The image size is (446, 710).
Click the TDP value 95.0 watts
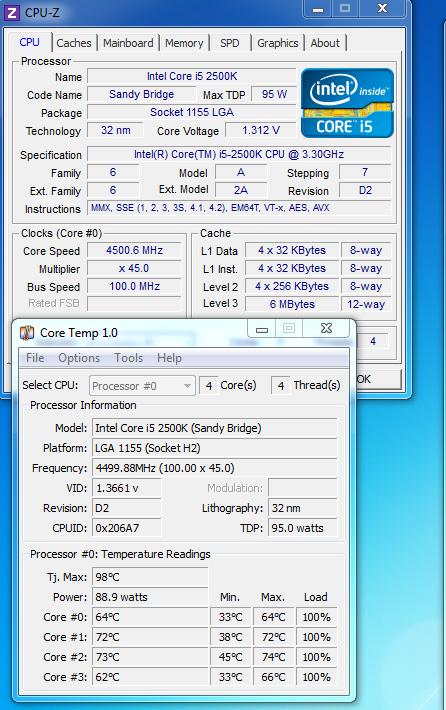click(303, 528)
